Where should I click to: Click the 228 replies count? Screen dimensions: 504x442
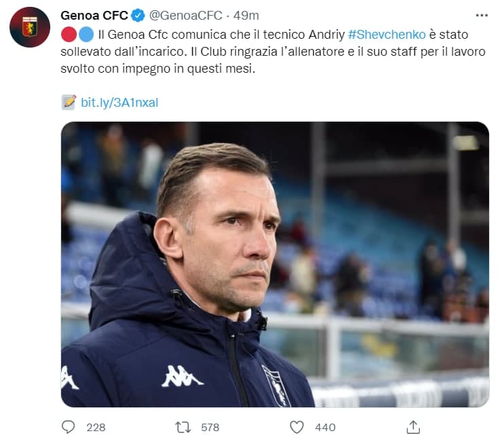96,427
